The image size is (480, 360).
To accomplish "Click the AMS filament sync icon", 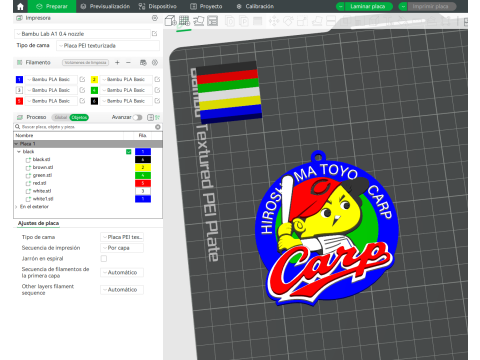I will [x=143, y=62].
